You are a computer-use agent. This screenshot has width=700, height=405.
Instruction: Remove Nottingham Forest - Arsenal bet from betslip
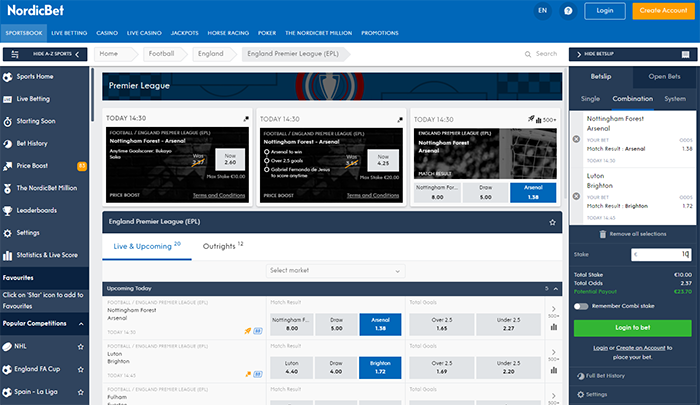coord(575,139)
